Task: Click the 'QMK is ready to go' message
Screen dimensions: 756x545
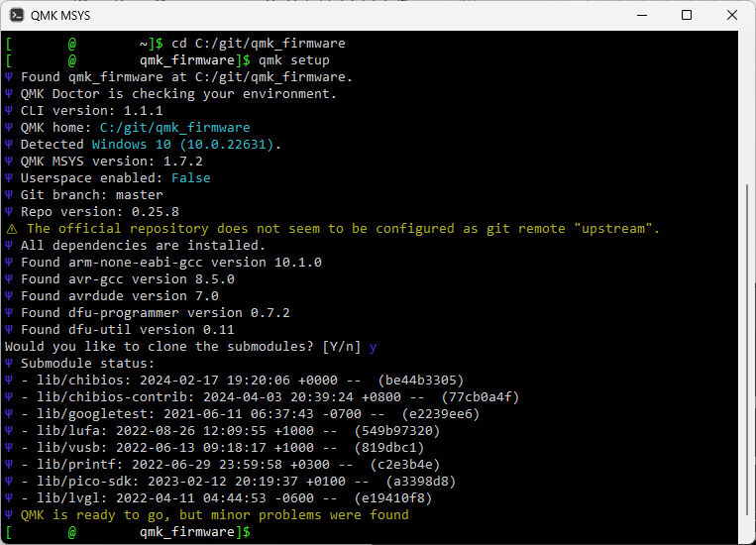Action: (x=214, y=515)
